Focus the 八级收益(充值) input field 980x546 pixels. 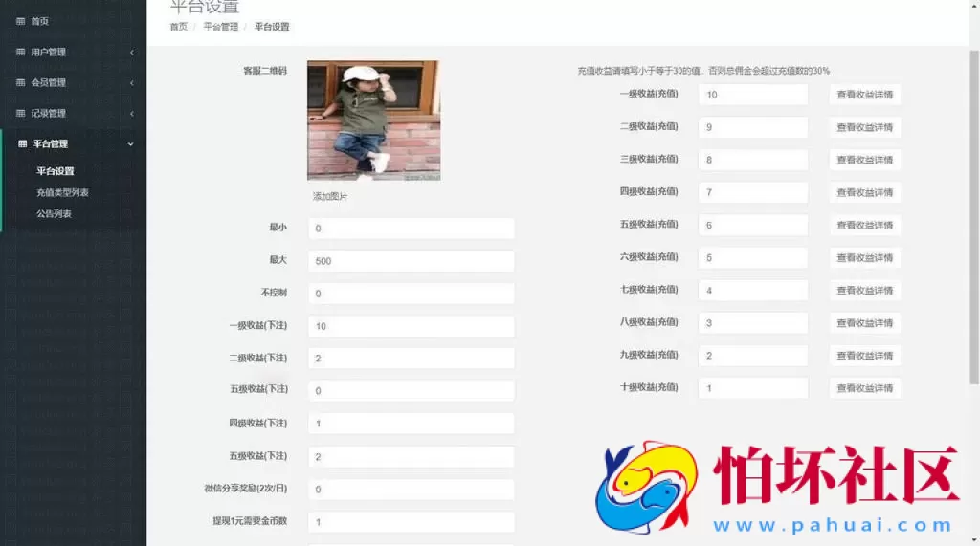point(753,322)
